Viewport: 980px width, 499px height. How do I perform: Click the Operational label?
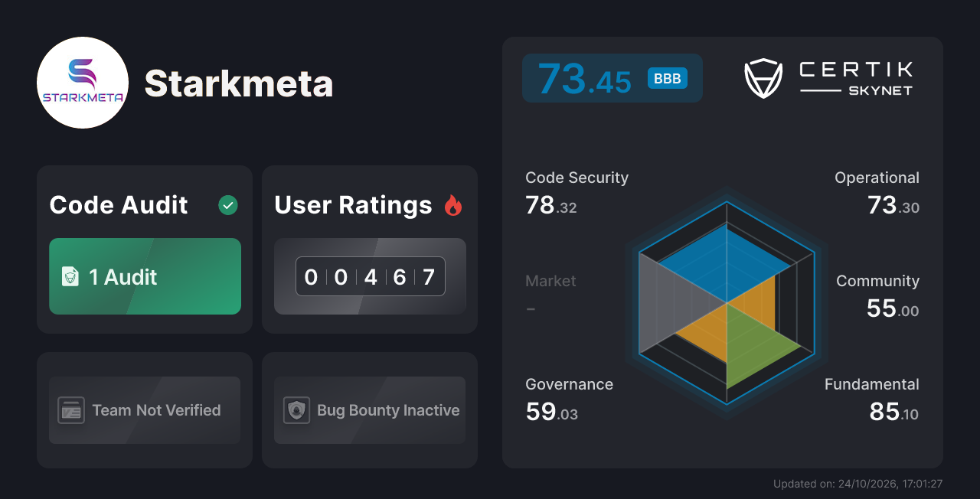pos(877,178)
